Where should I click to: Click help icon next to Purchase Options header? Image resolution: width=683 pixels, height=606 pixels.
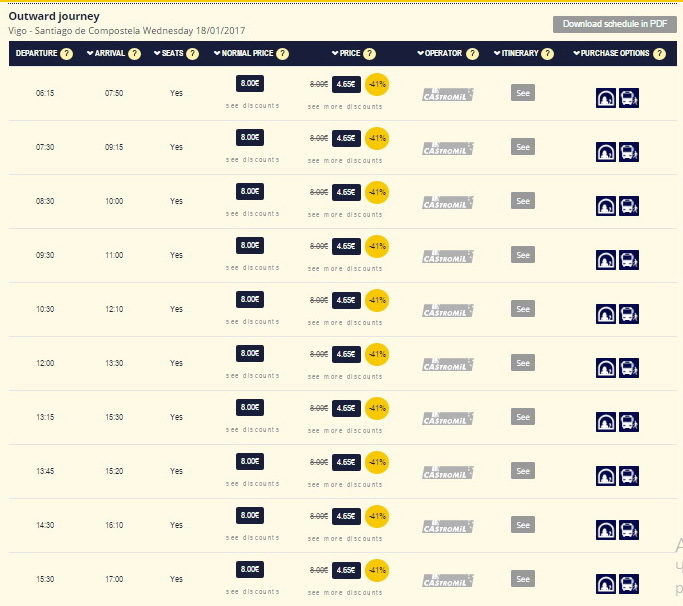(658, 54)
